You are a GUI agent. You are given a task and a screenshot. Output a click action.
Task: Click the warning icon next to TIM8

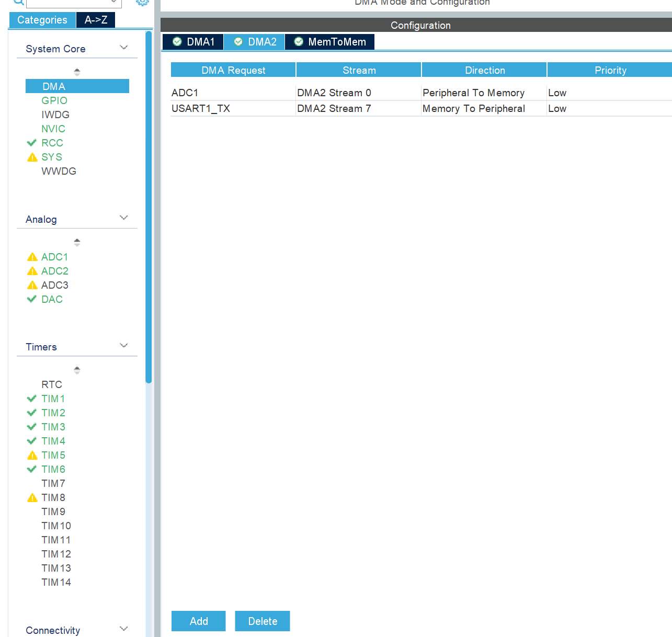click(32, 497)
